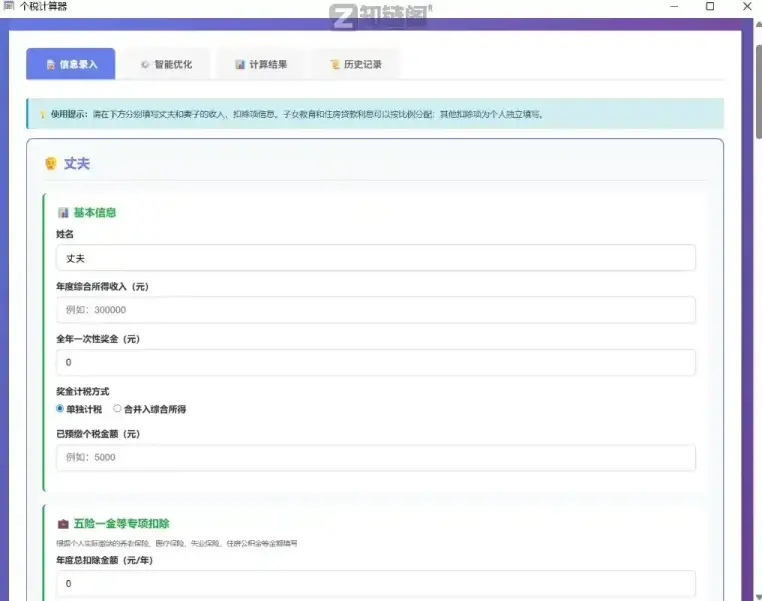
Task: Click the scroll icon on 历史记录 tab
Action: coord(335,64)
